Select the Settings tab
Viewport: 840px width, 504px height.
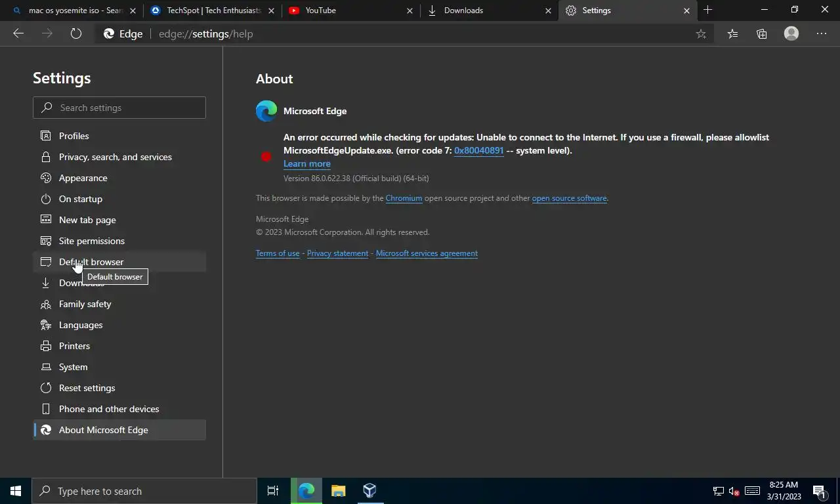coord(628,10)
